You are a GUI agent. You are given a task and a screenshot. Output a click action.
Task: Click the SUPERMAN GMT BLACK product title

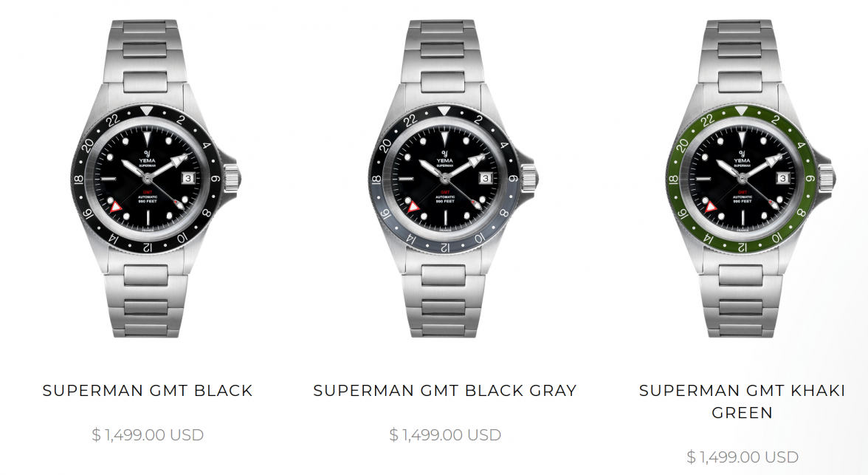pyautogui.click(x=148, y=391)
